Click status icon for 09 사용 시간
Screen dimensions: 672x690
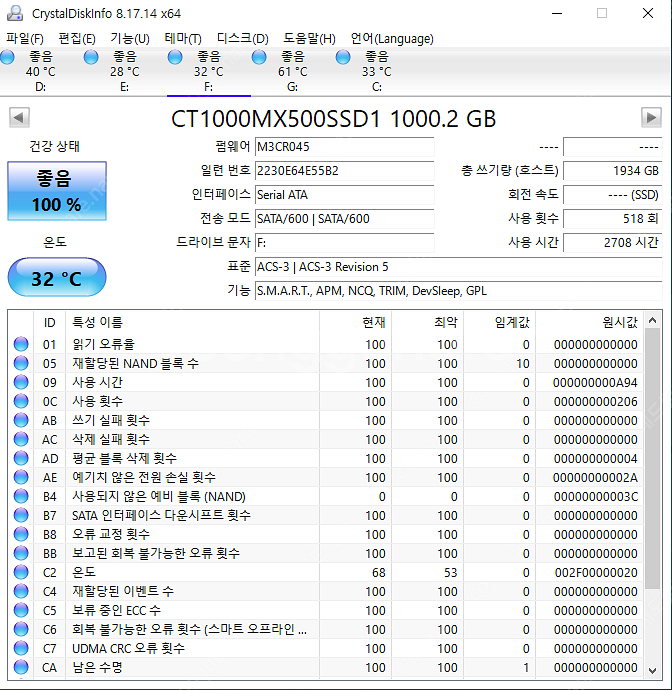click(21, 382)
